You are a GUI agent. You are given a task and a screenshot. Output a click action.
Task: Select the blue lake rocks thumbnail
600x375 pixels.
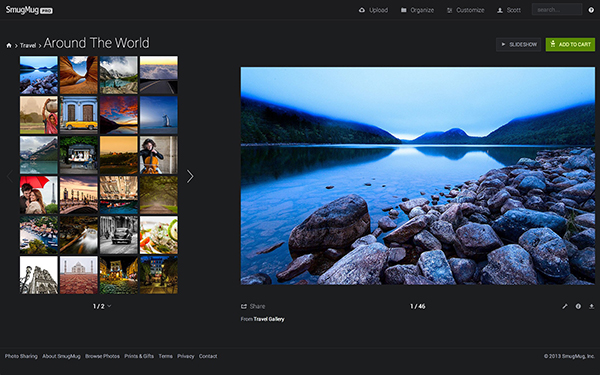39,75
